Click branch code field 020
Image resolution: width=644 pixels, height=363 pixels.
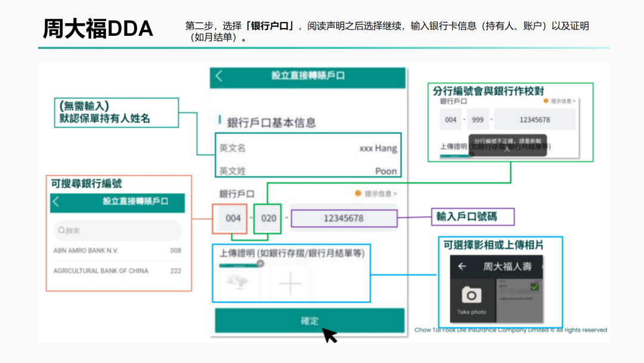pyautogui.click(x=268, y=219)
